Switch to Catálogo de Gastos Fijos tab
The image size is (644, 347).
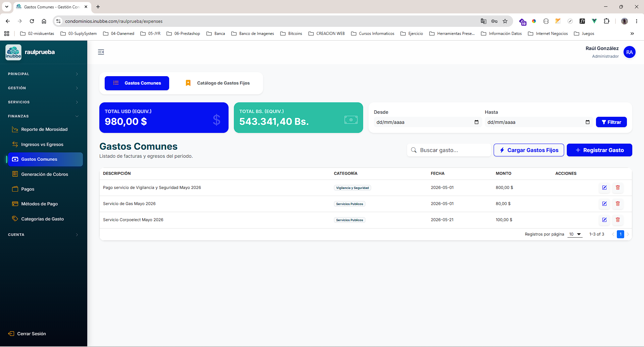pyautogui.click(x=218, y=83)
